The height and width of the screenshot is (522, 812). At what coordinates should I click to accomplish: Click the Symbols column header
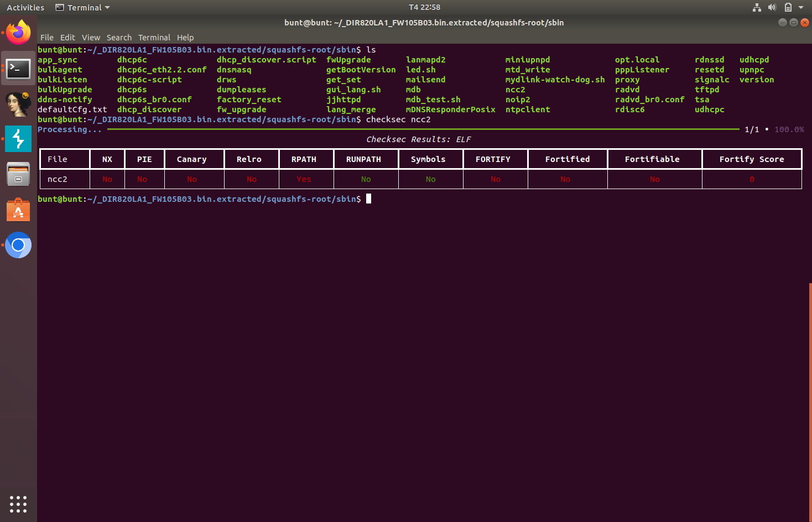coord(428,159)
